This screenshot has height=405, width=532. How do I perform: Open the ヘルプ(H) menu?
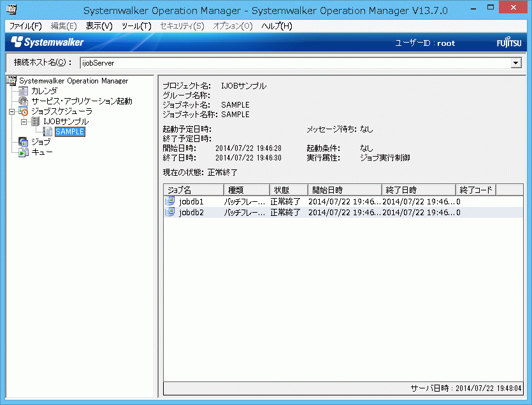pos(277,26)
